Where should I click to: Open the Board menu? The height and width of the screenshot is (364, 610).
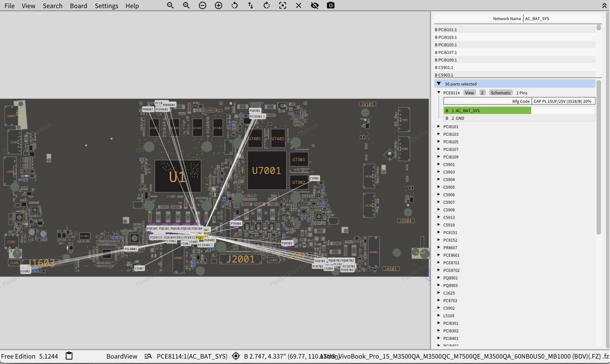(x=78, y=6)
